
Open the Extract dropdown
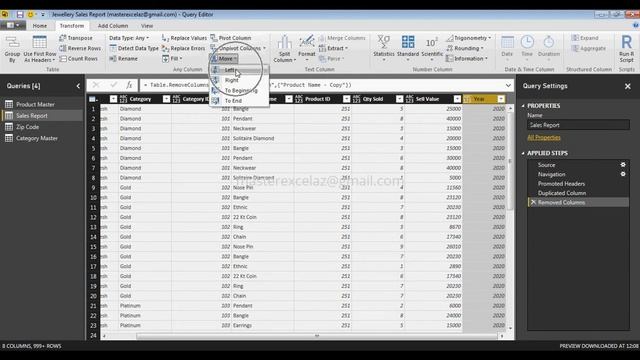point(333,48)
